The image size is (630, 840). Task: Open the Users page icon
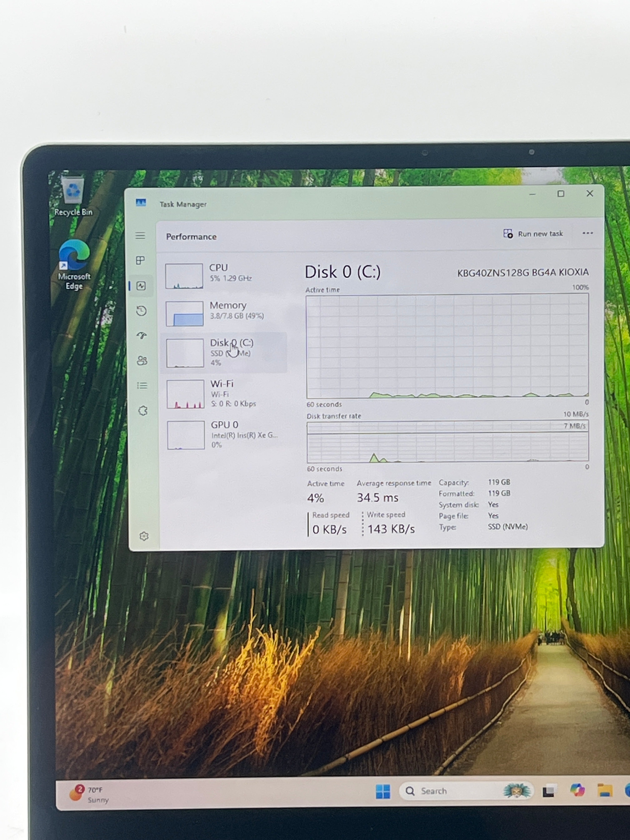pos(142,360)
